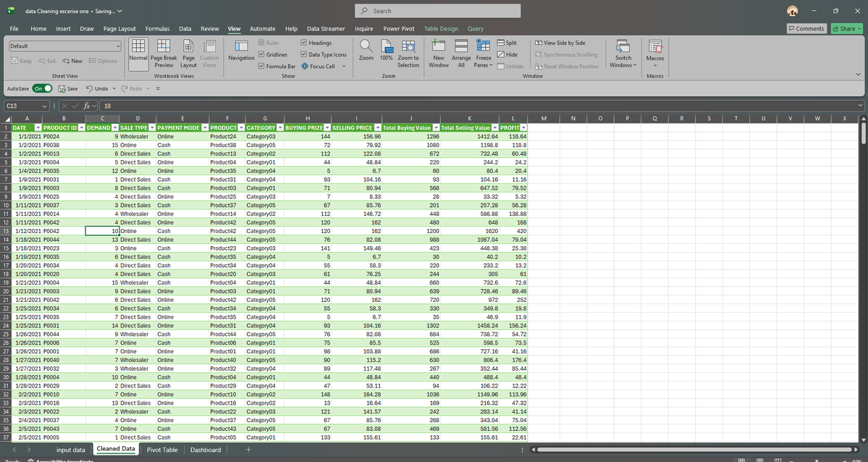
Task: Open Focus Cell option
Action: [319, 67]
